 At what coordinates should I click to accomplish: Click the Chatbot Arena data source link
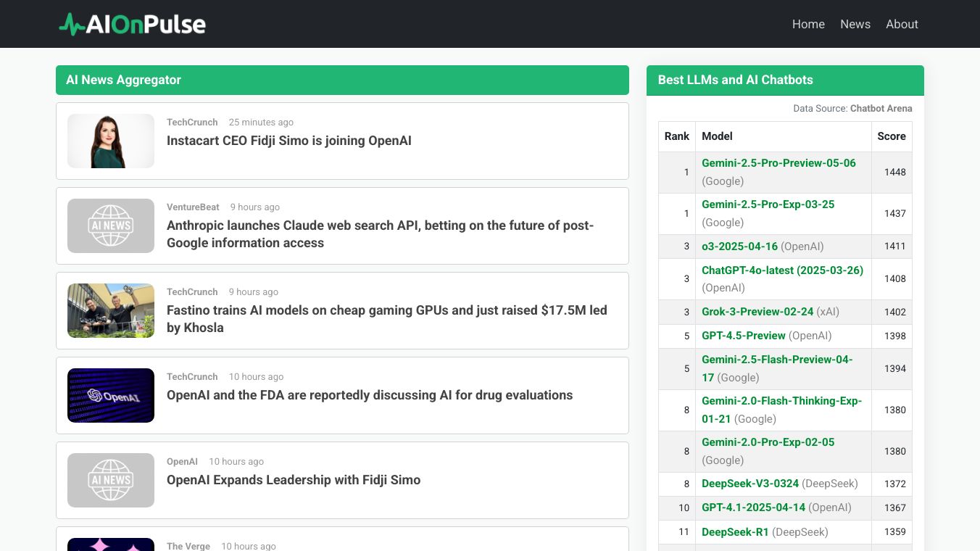(881, 108)
